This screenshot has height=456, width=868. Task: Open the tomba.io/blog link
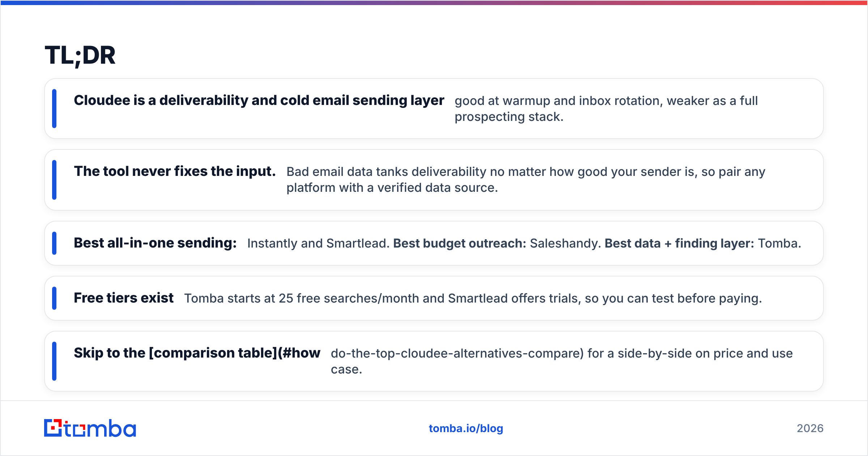(x=466, y=428)
